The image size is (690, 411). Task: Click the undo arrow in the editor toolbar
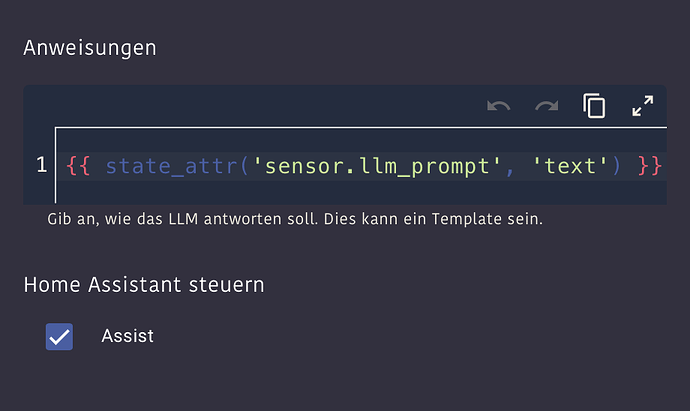[x=498, y=105]
